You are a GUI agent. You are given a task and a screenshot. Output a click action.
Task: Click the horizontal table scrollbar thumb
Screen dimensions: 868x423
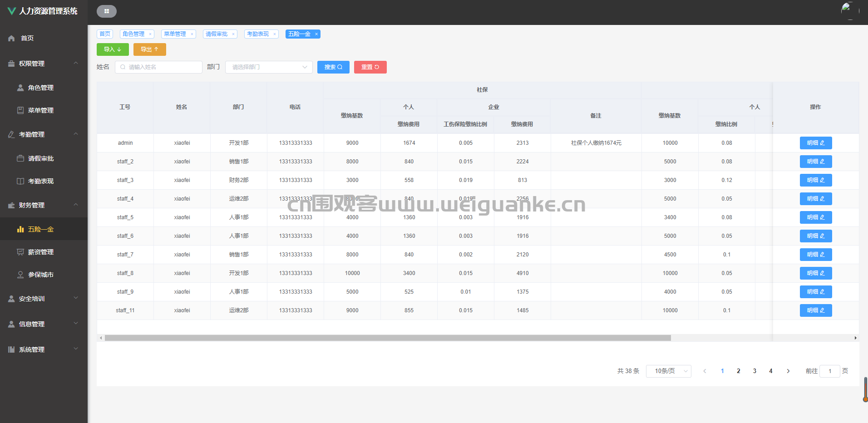pyautogui.click(x=388, y=338)
